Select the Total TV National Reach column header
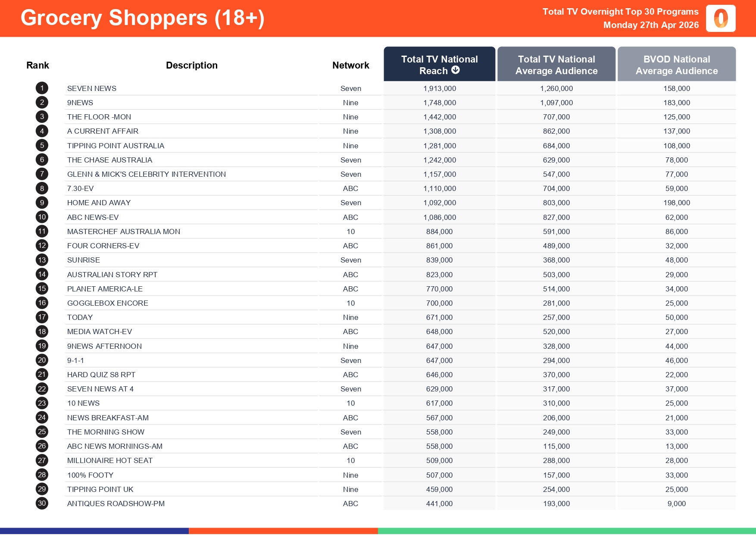The height and width of the screenshot is (535, 756). point(439,64)
